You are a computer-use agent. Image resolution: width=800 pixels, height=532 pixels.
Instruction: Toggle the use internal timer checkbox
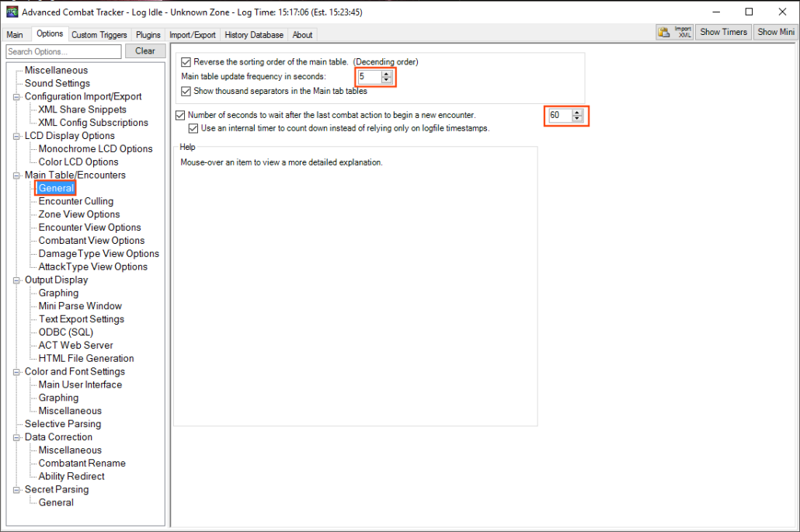[x=193, y=129]
